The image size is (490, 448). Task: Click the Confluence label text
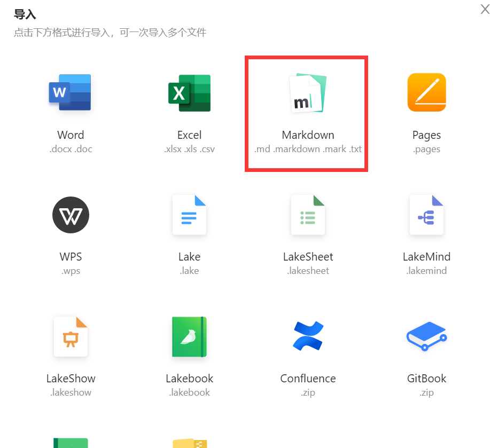point(308,379)
